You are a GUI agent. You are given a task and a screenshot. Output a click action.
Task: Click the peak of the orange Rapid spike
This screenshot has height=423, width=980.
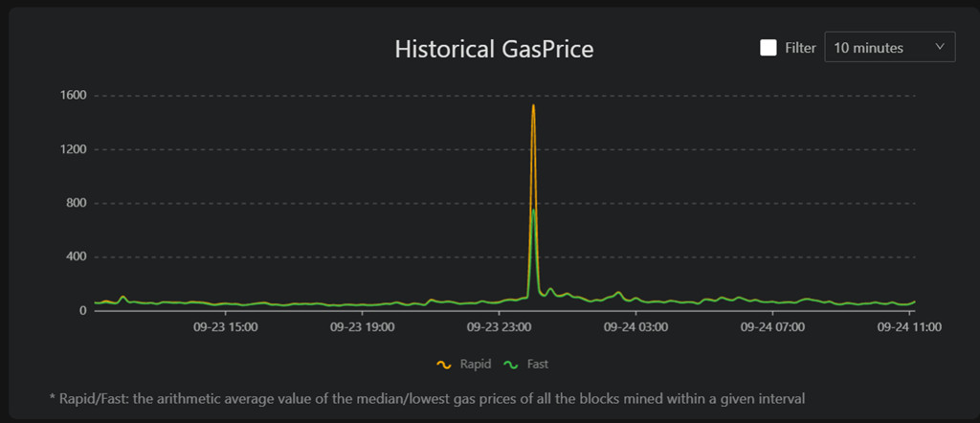533,105
